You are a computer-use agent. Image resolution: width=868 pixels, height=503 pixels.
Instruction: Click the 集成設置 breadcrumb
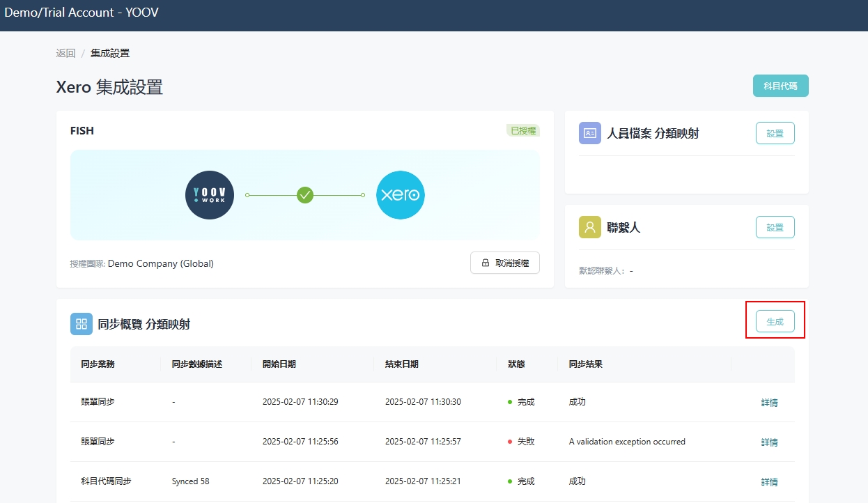coord(110,53)
